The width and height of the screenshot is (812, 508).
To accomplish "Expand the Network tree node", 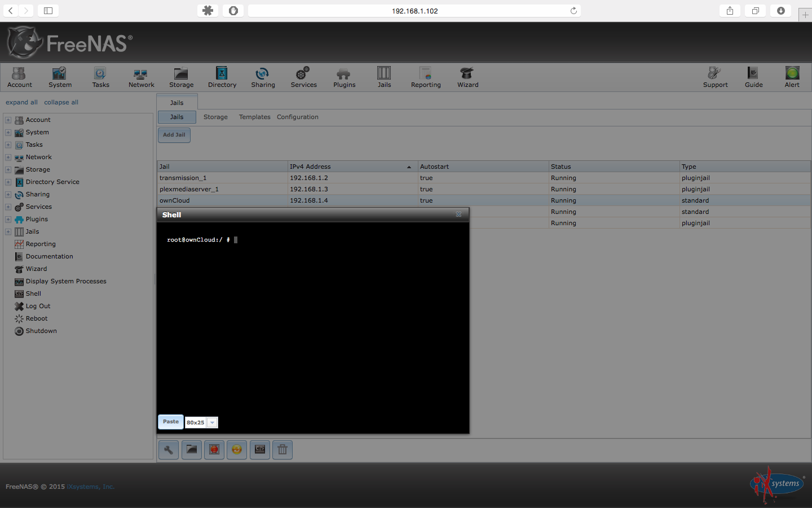I will tap(8, 157).
